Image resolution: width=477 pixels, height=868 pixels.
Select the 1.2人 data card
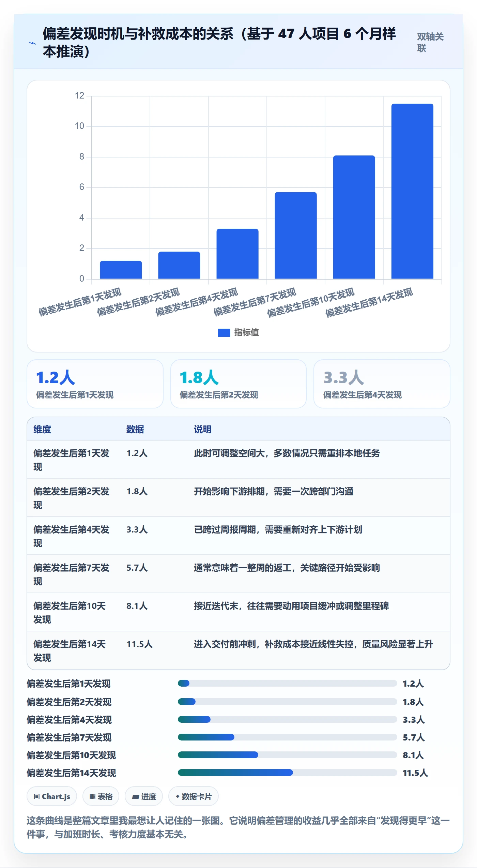(95, 384)
